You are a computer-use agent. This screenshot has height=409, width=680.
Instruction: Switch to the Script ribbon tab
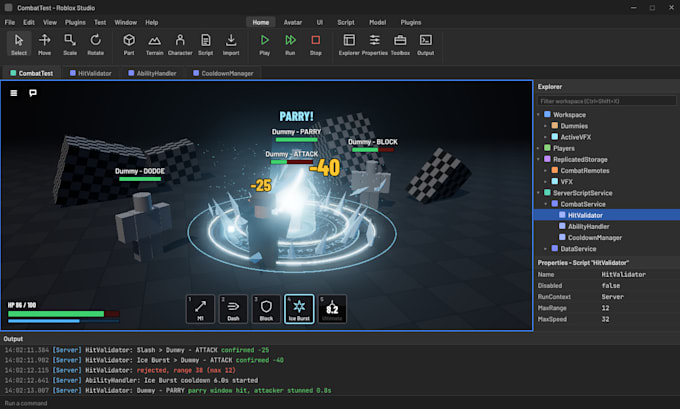coord(346,22)
